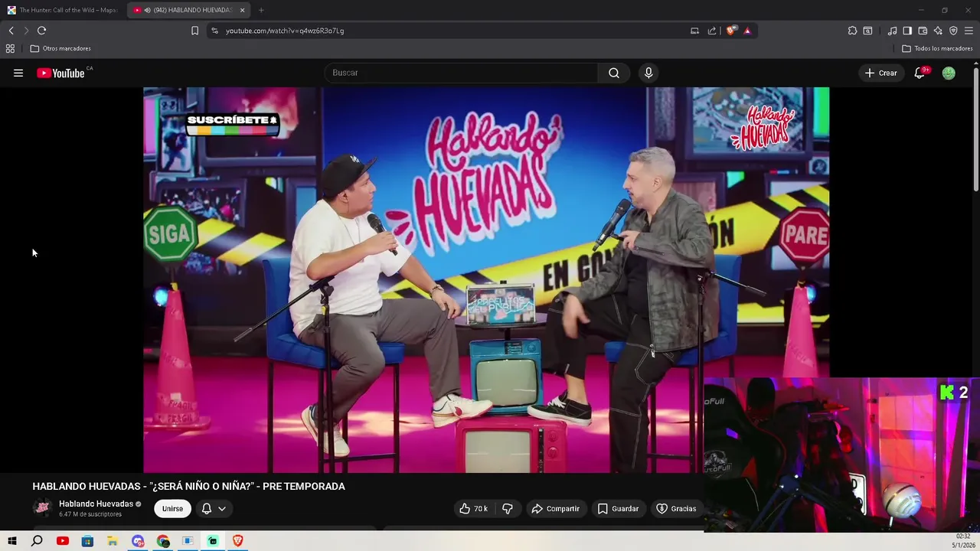Open Brave browser in taskbar
Screen dimensions: 980x551
click(237, 541)
